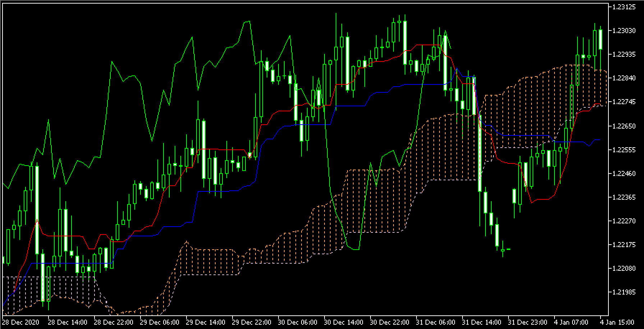The width and height of the screenshot is (644, 329).
Task: Click the 1.22555 price label
Action: 624,150
